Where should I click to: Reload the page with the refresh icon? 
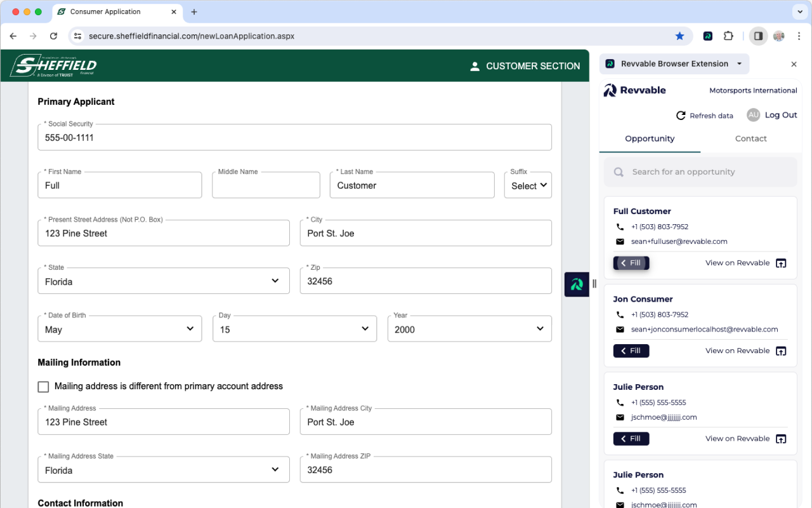pyautogui.click(x=53, y=36)
